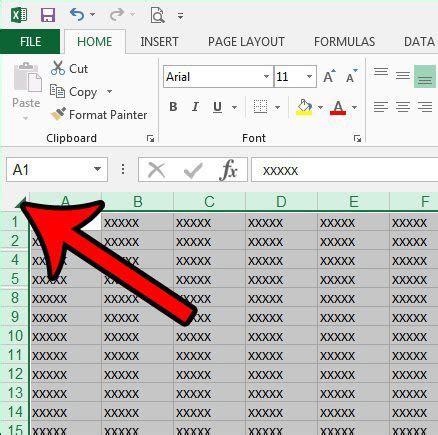The image size is (438, 435).
Task: Click the Paste clipboard icon
Action: (x=27, y=77)
